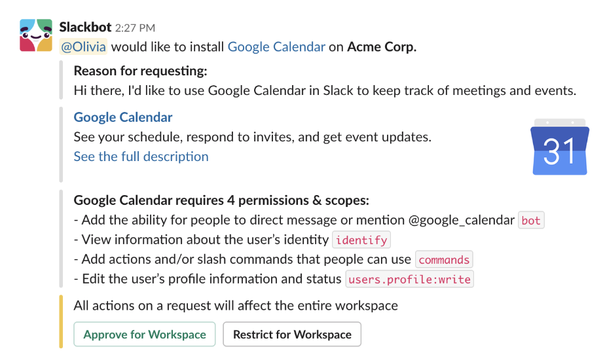Click the Slackbot avatar icon
Screen dimensions: 605x364
[x=35, y=35]
